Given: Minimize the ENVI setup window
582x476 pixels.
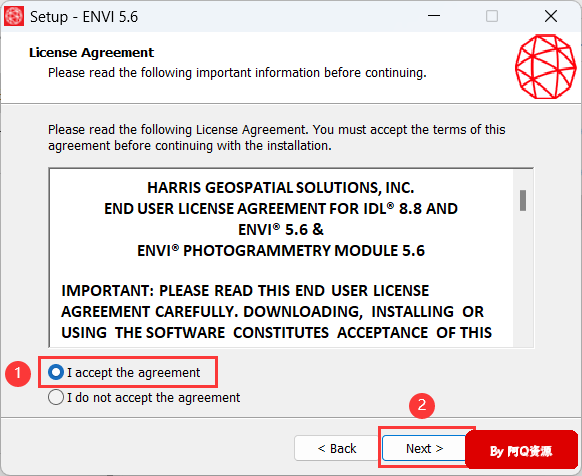Looking at the screenshot, I should pyautogui.click(x=434, y=16).
